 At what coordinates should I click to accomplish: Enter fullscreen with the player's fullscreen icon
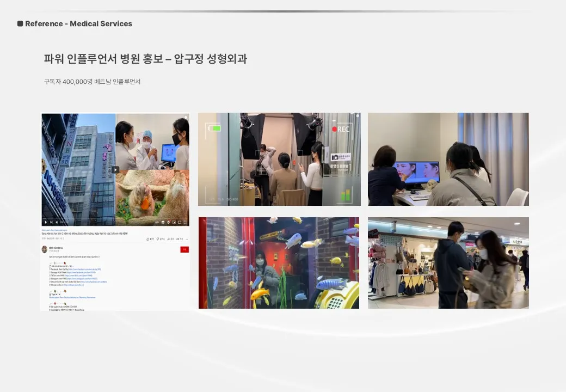pos(185,222)
